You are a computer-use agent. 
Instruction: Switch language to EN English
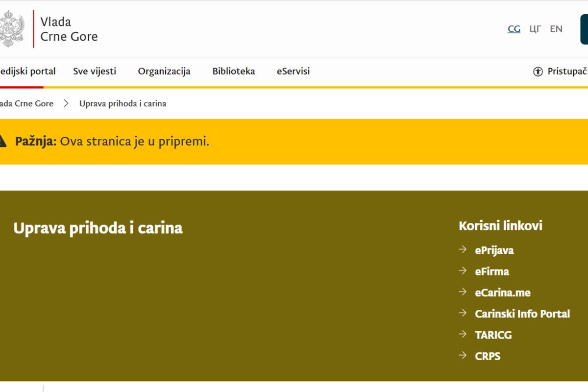click(556, 29)
